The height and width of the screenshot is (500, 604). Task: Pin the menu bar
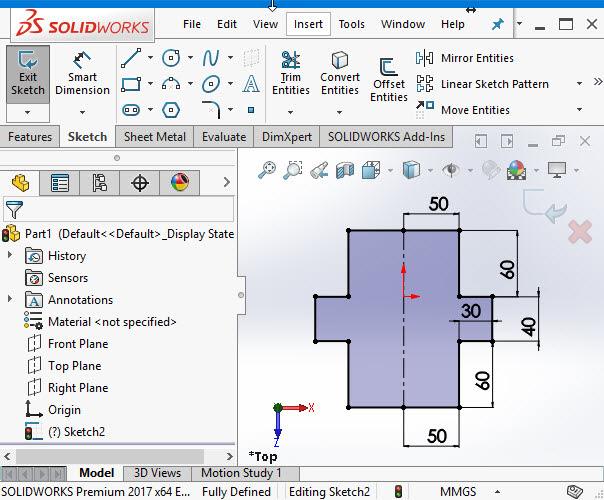coord(497,25)
